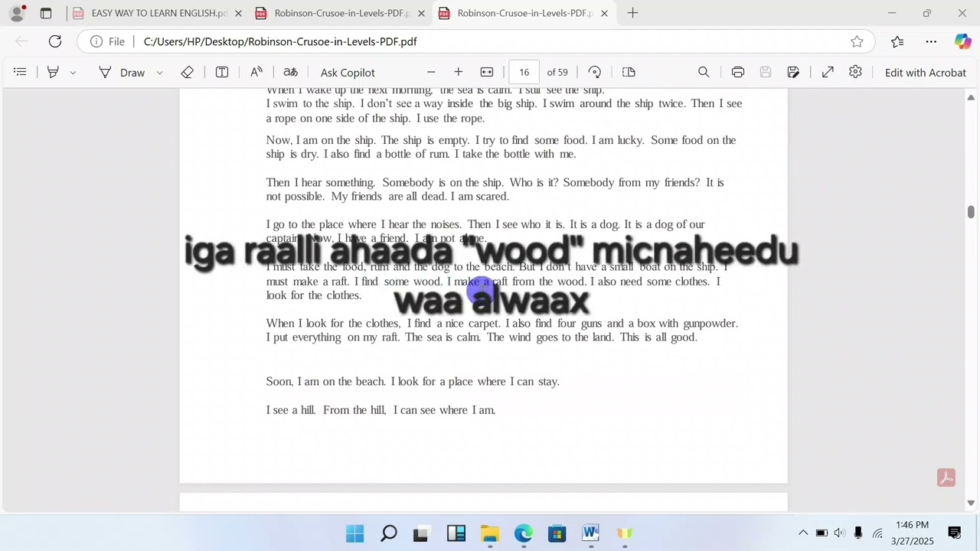Open the notifications center icon
This screenshot has width=980, height=551.
955,533
